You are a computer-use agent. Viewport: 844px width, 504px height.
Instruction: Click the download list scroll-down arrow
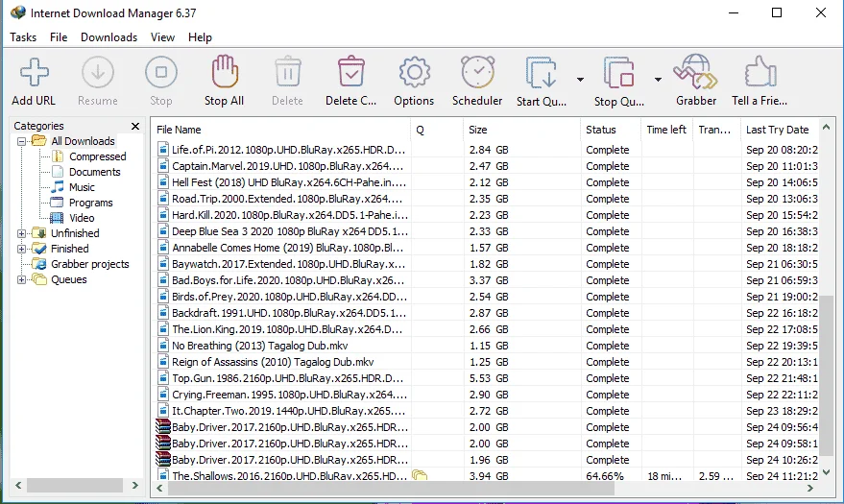click(827, 472)
